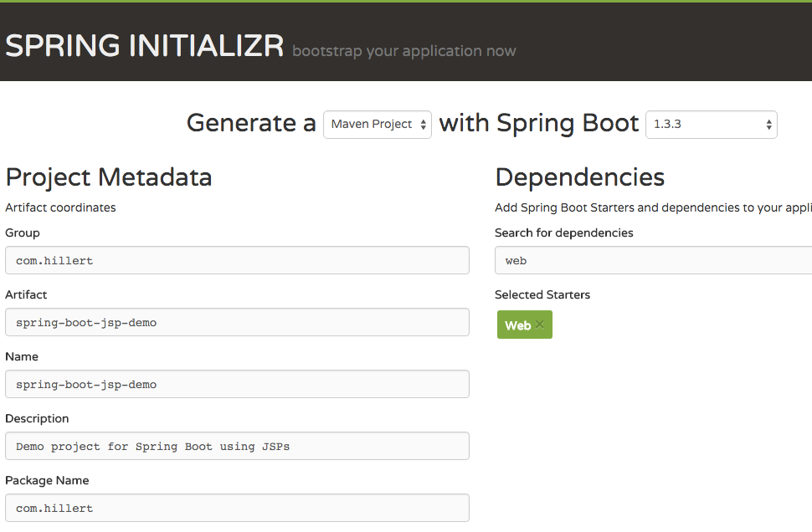The image size is (812, 532).
Task: Click the 'Name' field label
Action: click(x=22, y=356)
